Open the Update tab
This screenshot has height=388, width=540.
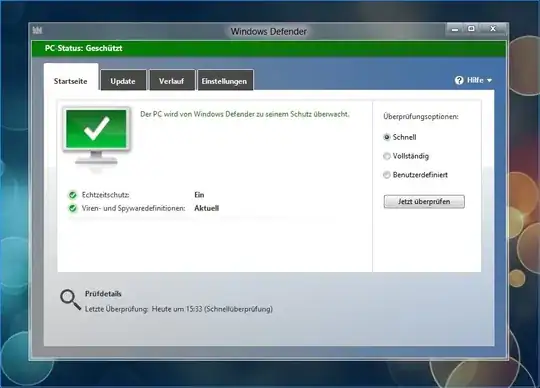click(123, 81)
